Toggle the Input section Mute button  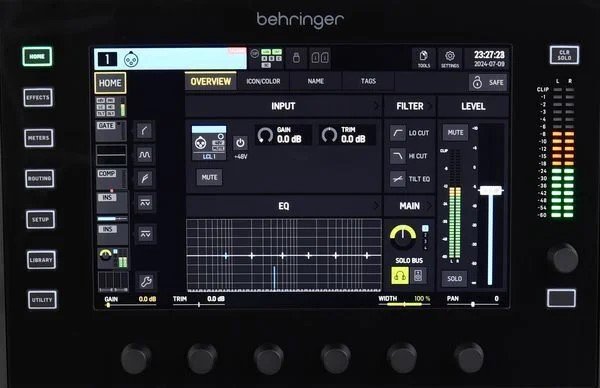[209, 178]
